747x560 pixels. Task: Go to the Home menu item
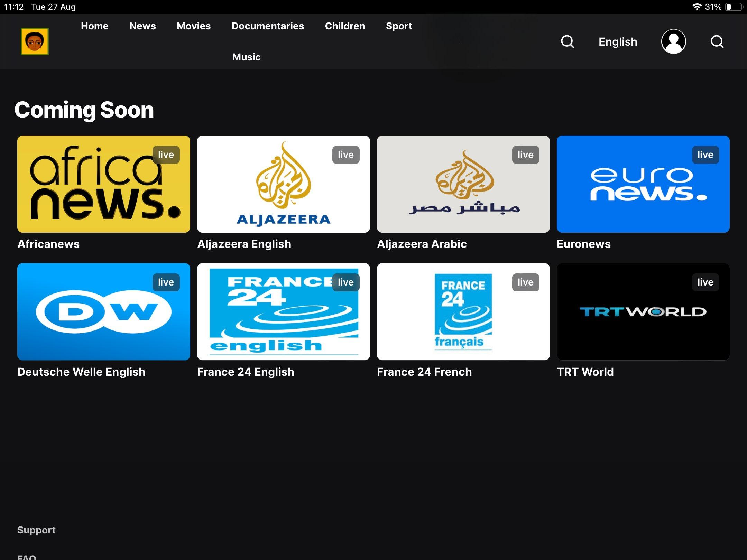click(95, 26)
